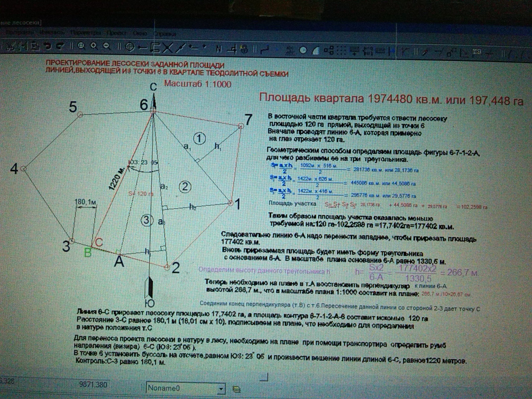Image resolution: width=532 pixels, height=399 pixels.
Task: Click vertex point 7 marker
Action: [241, 126]
